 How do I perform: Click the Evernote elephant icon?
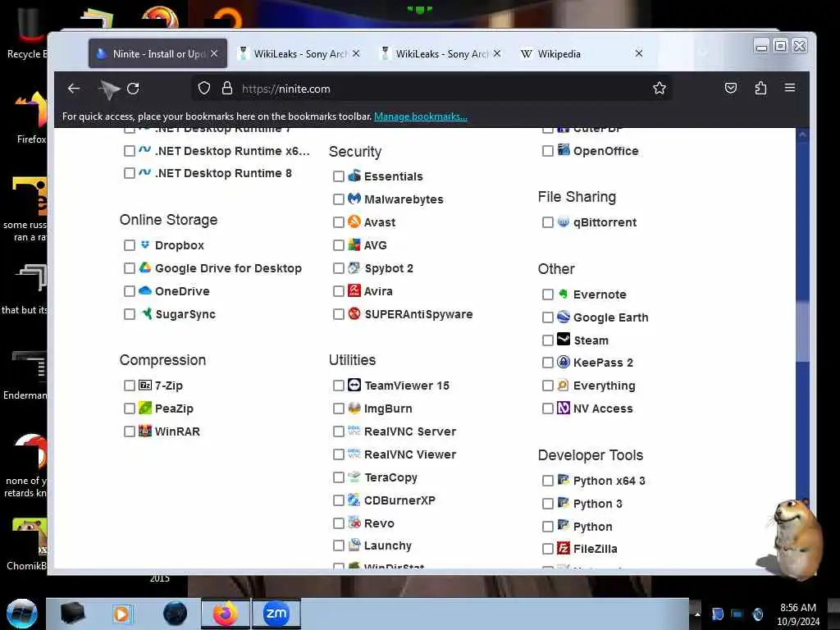coord(563,294)
